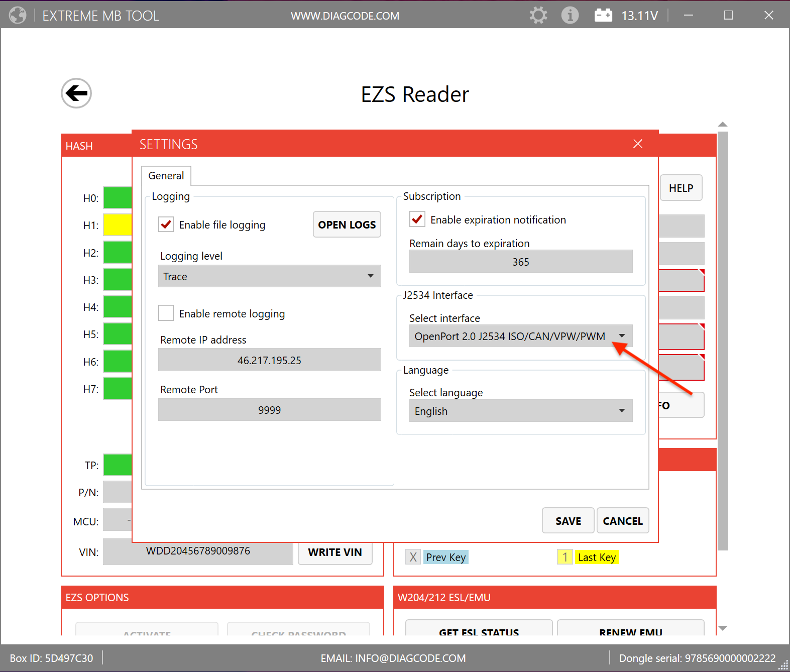The height and width of the screenshot is (672, 790).
Task: Close the Settings dialog with X
Action: tap(637, 144)
